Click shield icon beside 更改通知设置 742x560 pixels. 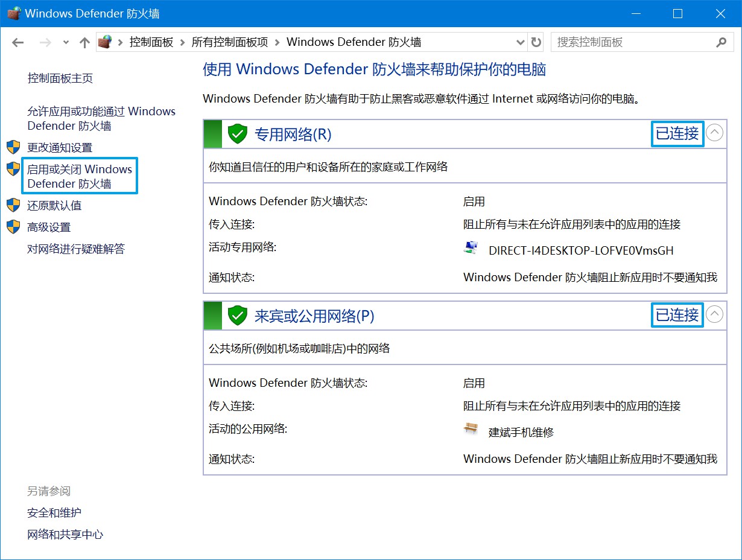[x=13, y=147]
